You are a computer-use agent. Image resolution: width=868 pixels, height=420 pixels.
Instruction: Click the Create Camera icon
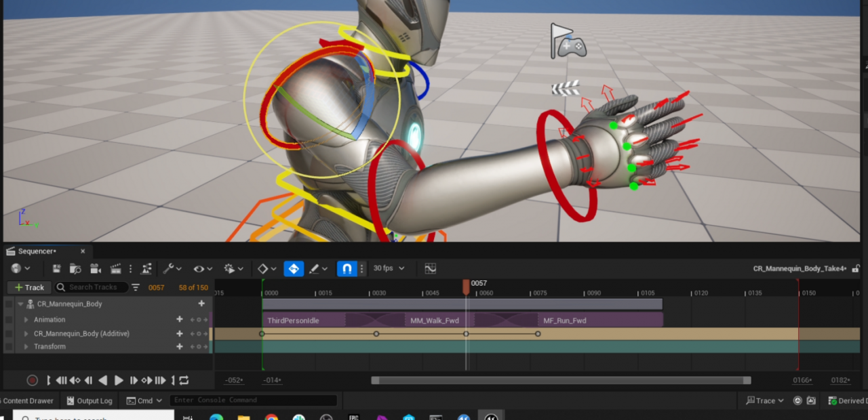coord(96,269)
